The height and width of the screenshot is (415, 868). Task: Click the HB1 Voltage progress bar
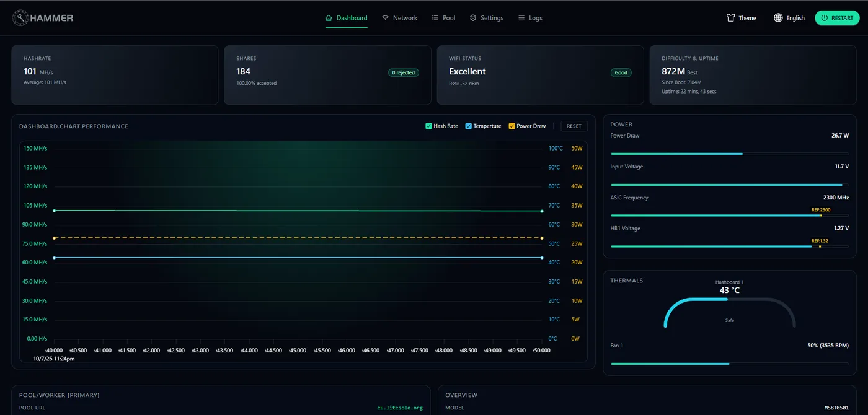click(729, 247)
